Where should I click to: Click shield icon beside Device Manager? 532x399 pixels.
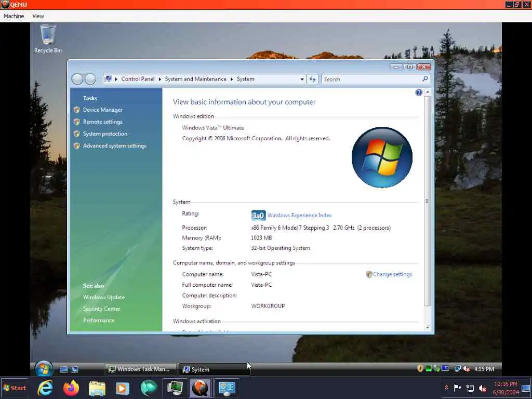[77, 110]
